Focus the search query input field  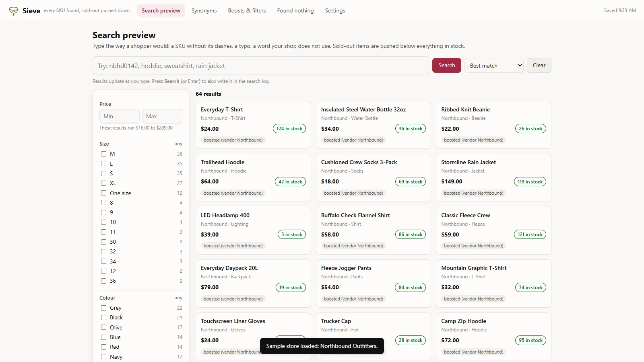(261, 66)
